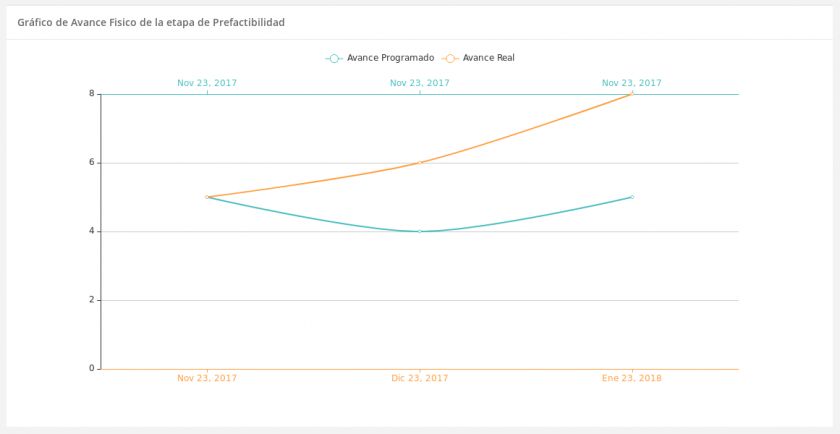The image size is (840, 434).
Task: Click the bottom axis label Ene 23, 2018
Action: tap(632, 379)
